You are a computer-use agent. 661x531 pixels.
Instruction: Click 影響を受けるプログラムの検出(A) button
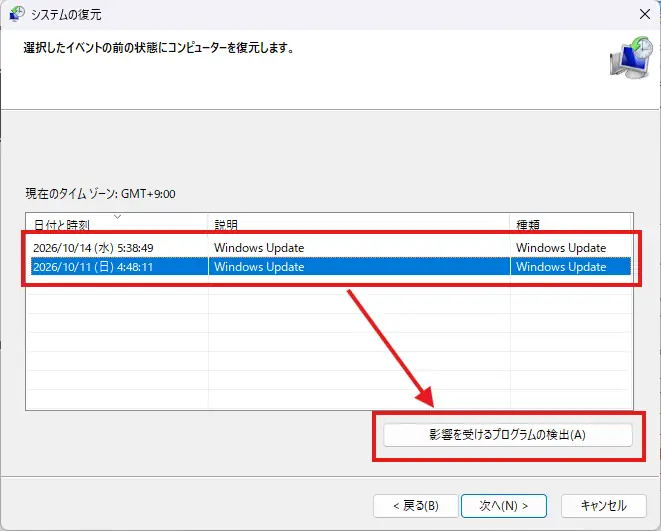[x=508, y=434]
